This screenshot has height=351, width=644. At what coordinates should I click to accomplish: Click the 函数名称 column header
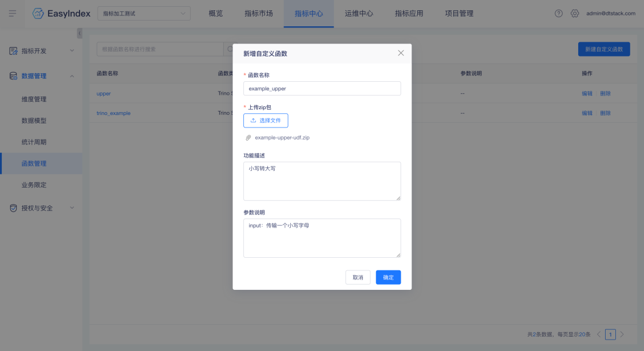click(107, 73)
